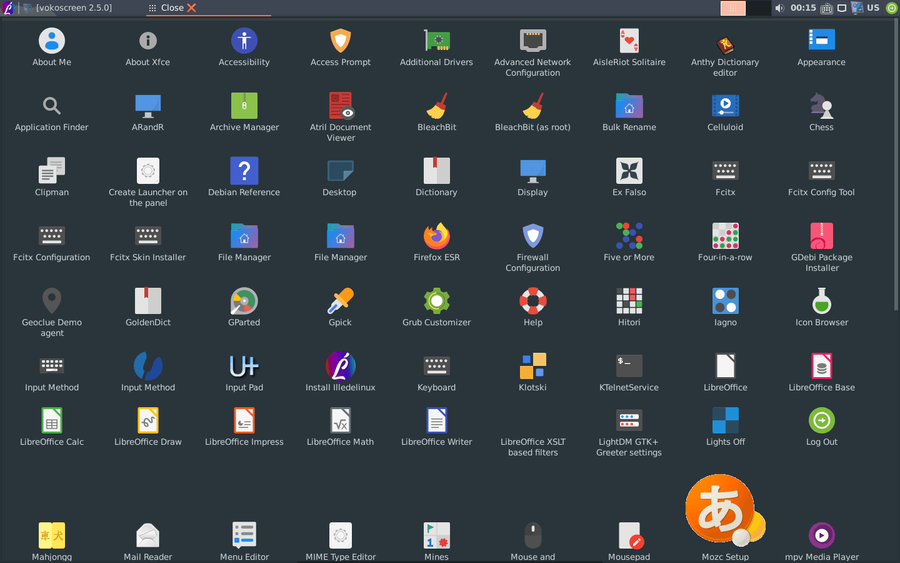Launch Ex Falso tag editor
Screen dimensions: 900x563
[629, 177]
